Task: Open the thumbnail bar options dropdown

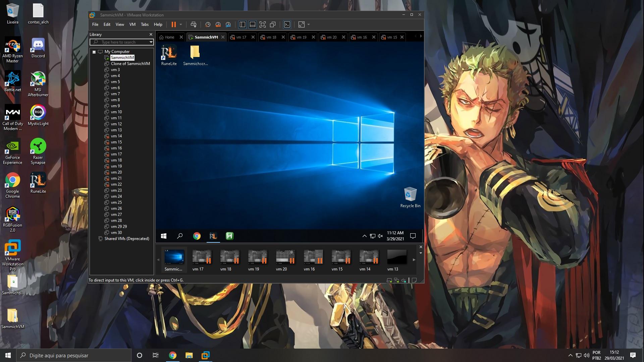Action: point(421,253)
